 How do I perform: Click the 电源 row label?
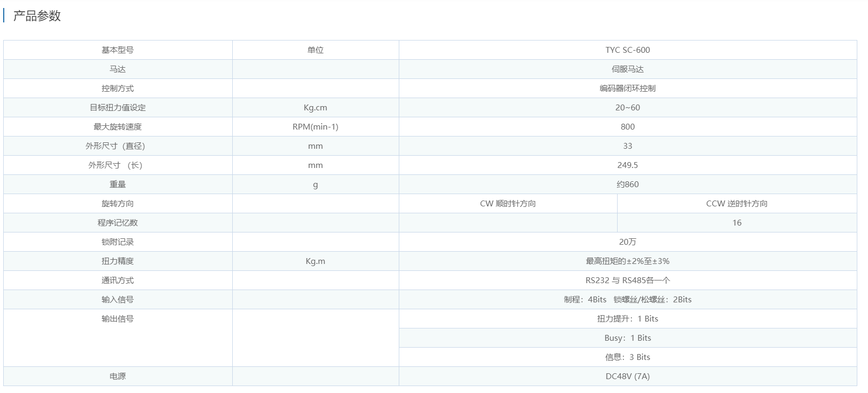pos(117,376)
